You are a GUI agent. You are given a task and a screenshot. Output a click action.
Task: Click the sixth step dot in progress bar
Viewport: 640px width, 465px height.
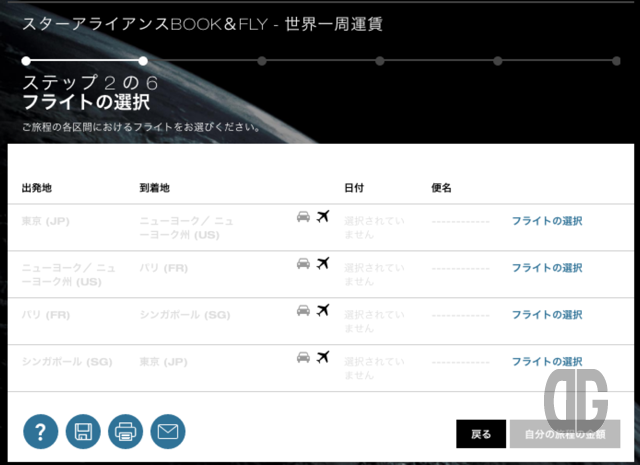[616, 61]
